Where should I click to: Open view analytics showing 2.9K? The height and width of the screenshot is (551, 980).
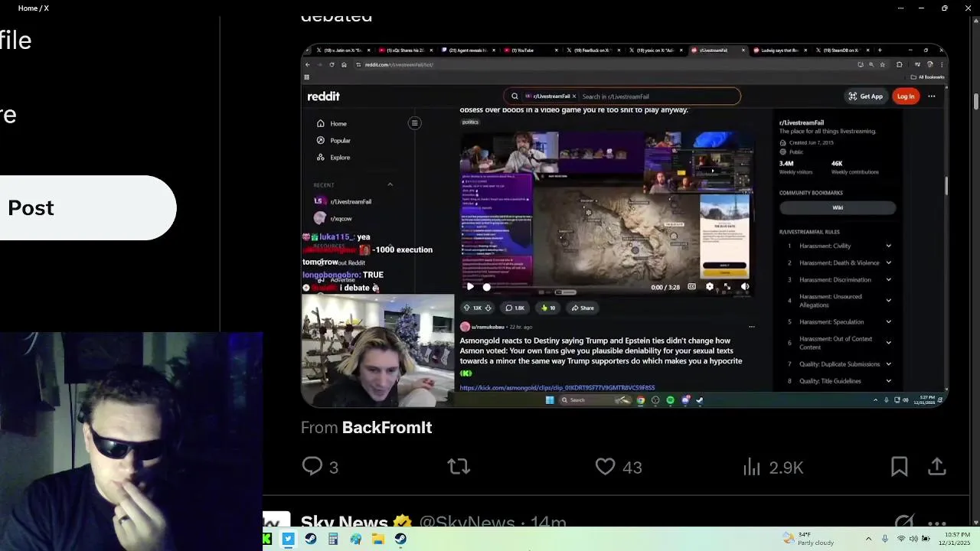752,467
